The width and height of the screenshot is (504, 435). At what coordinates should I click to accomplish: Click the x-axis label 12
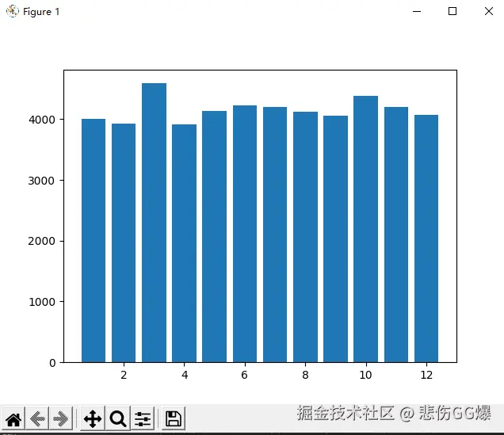tap(426, 375)
